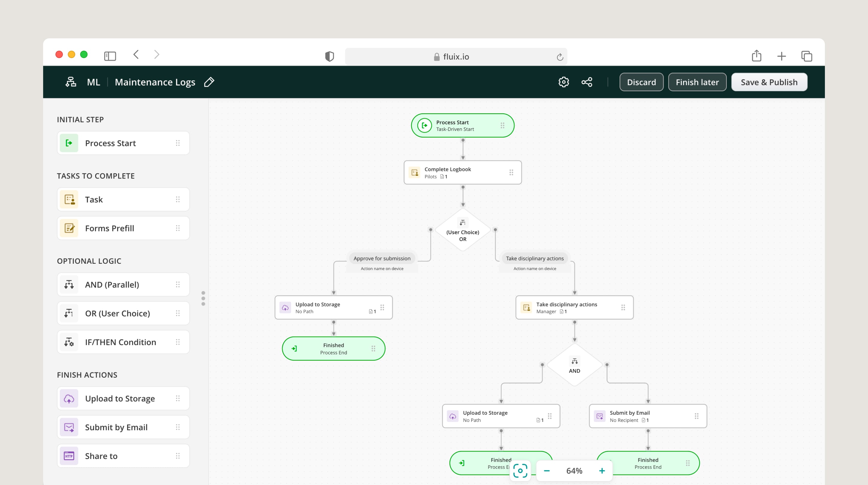Select Submit by Email sidebar icon
Viewport: 868px width, 485px height.
69,427
